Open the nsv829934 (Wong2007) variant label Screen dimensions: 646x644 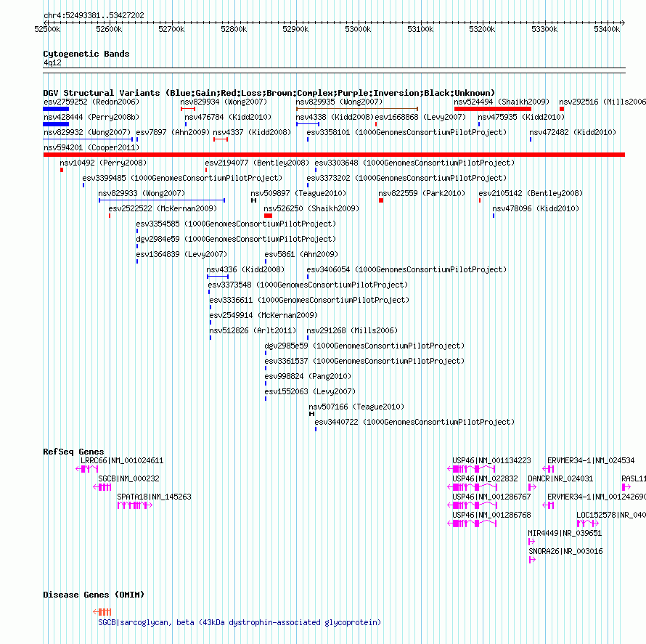tap(224, 102)
